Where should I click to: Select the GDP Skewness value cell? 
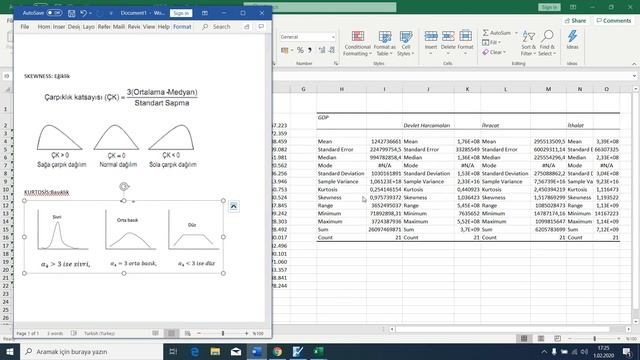[x=384, y=198]
